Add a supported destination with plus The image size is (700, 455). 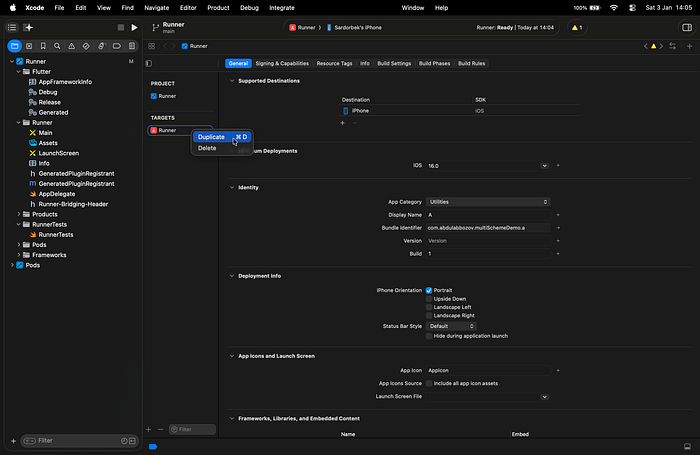point(342,123)
